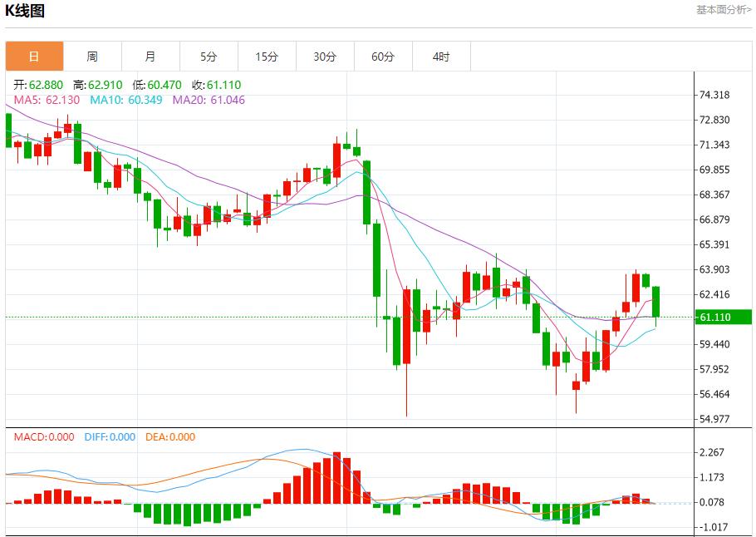This screenshot has width=756, height=537.
Task: Open the 基本面分析 link
Action: click(723, 10)
